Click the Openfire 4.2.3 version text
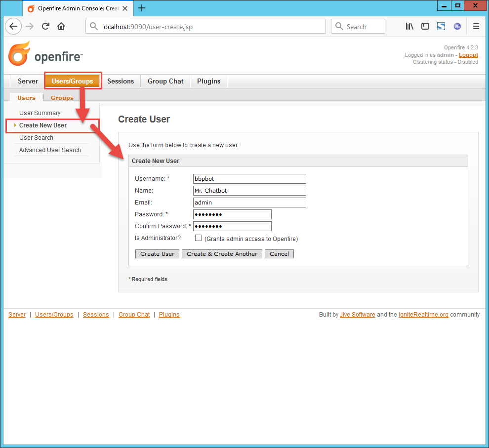 461,47
